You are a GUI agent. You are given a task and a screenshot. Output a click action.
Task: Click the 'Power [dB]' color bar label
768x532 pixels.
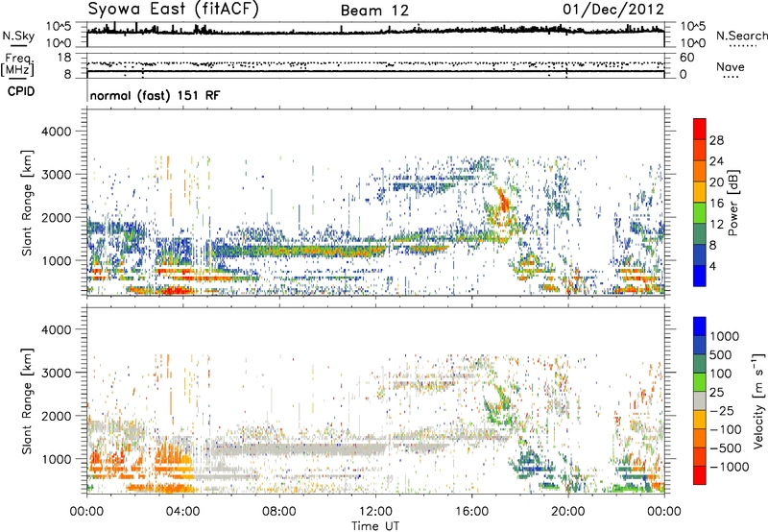pyautogui.click(x=732, y=203)
